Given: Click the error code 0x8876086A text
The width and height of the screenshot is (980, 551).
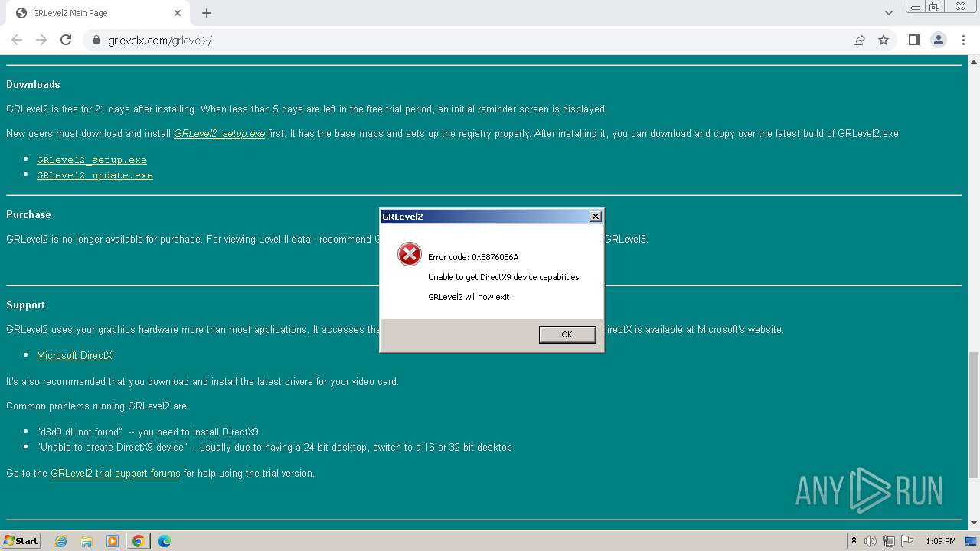Looking at the screenshot, I should [x=473, y=257].
